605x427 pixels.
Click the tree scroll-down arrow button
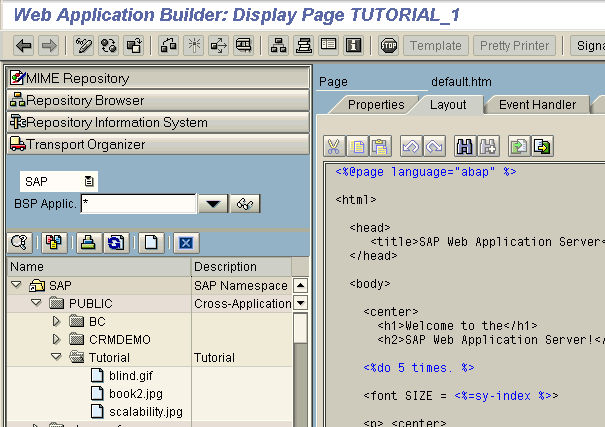(x=300, y=303)
